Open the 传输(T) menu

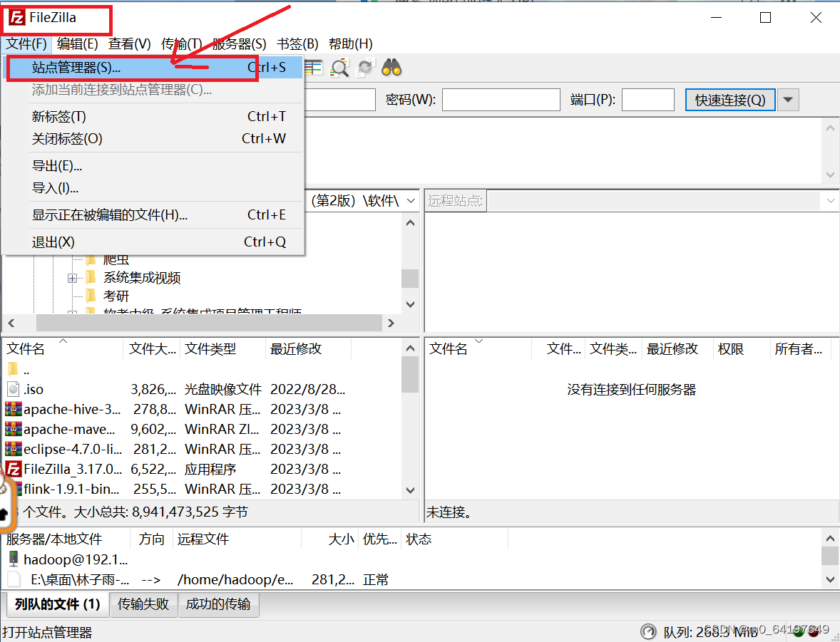pyautogui.click(x=182, y=44)
